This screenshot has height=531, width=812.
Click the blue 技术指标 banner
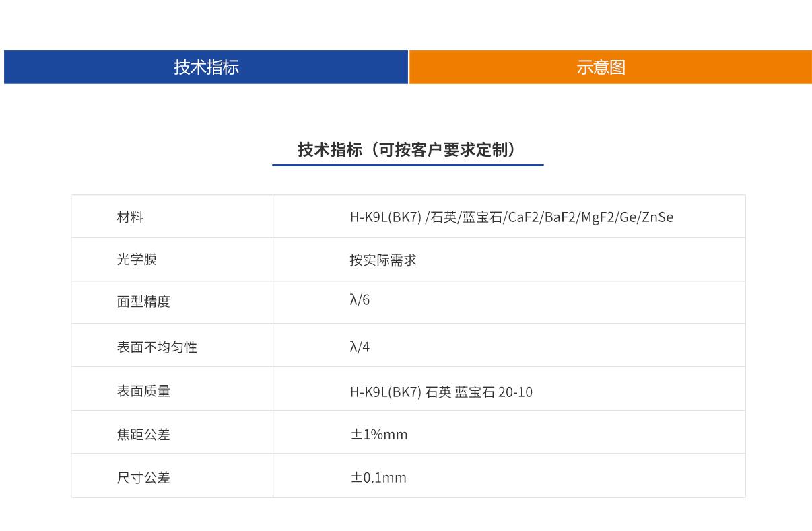coord(204,67)
